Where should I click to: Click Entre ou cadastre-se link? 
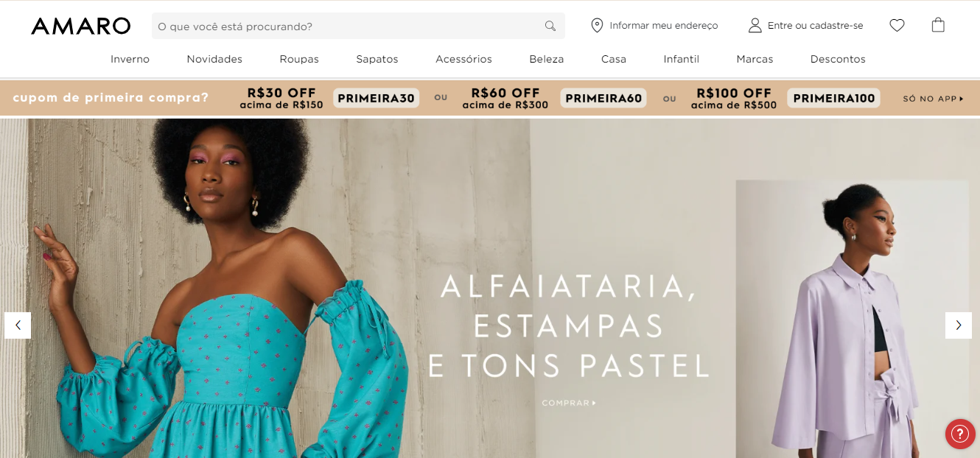(x=815, y=26)
